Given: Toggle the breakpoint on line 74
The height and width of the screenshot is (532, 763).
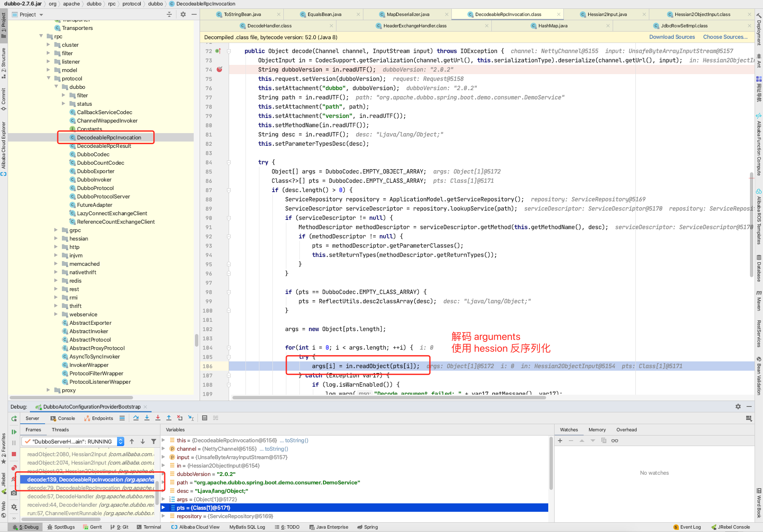Looking at the screenshot, I should pyautogui.click(x=219, y=70).
